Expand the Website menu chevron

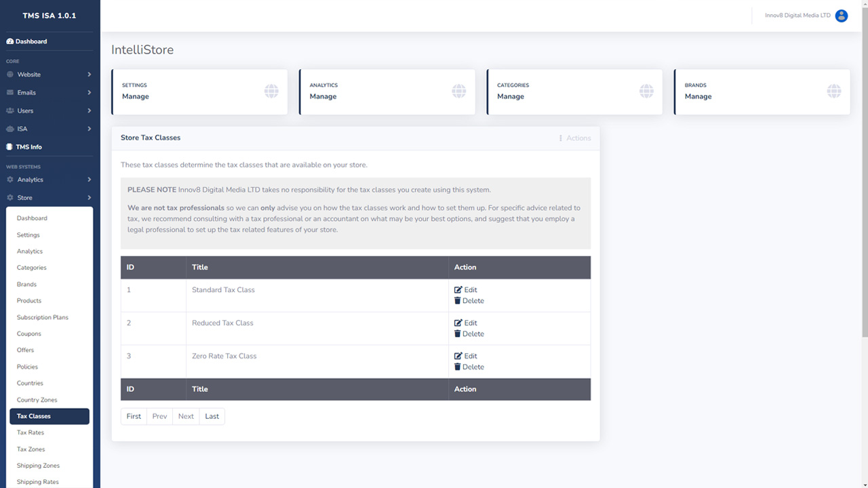90,75
